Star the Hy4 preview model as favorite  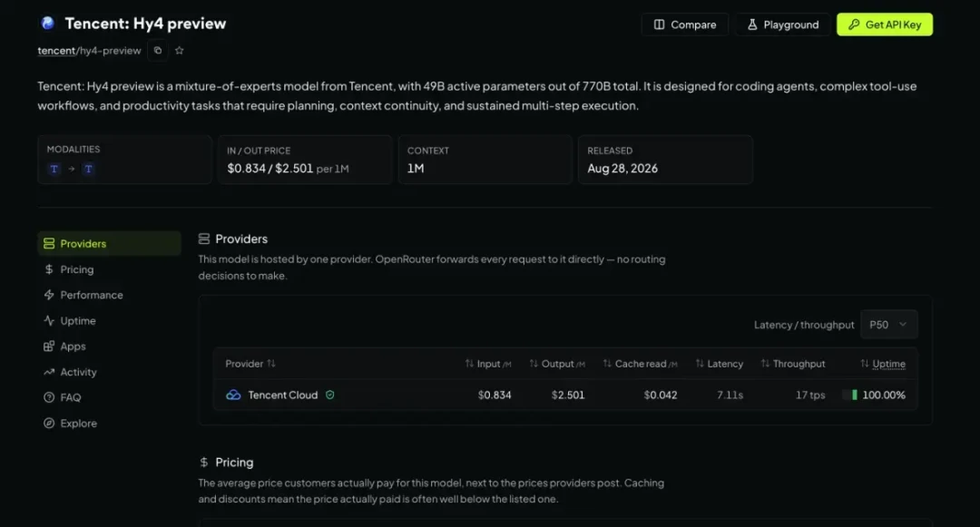coord(180,51)
